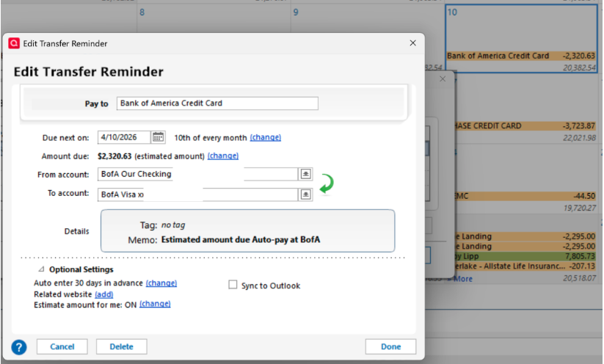Click the Cancel button

(62, 346)
